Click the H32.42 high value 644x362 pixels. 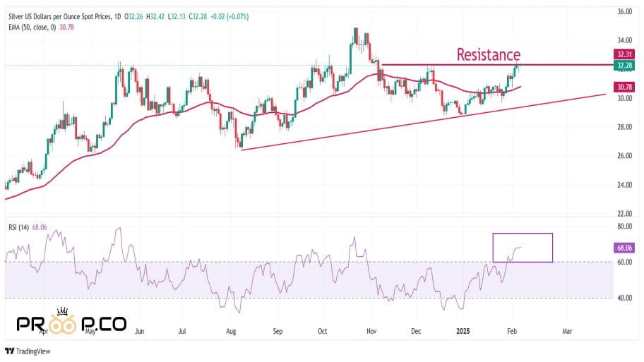[x=155, y=17]
